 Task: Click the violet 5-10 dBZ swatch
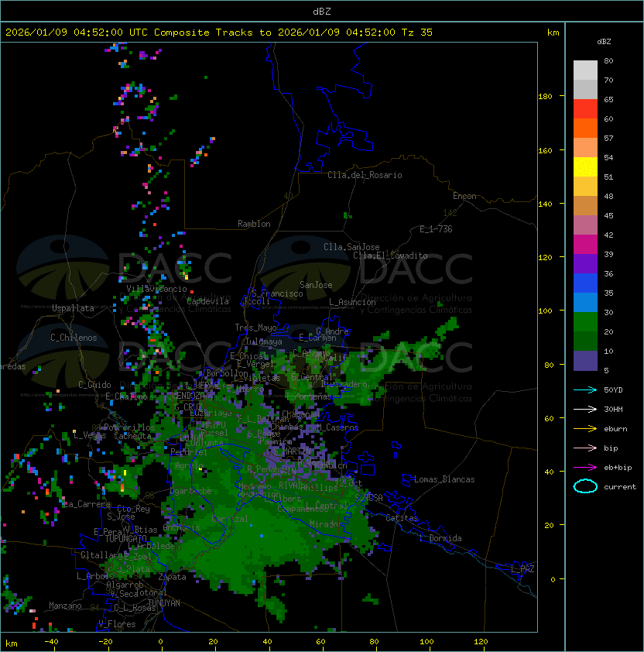(x=585, y=361)
